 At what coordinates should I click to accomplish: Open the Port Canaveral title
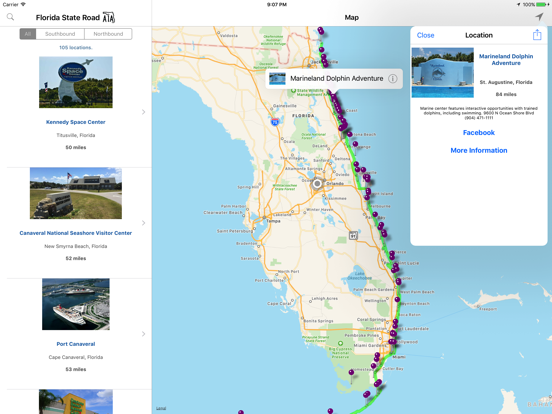point(76,344)
